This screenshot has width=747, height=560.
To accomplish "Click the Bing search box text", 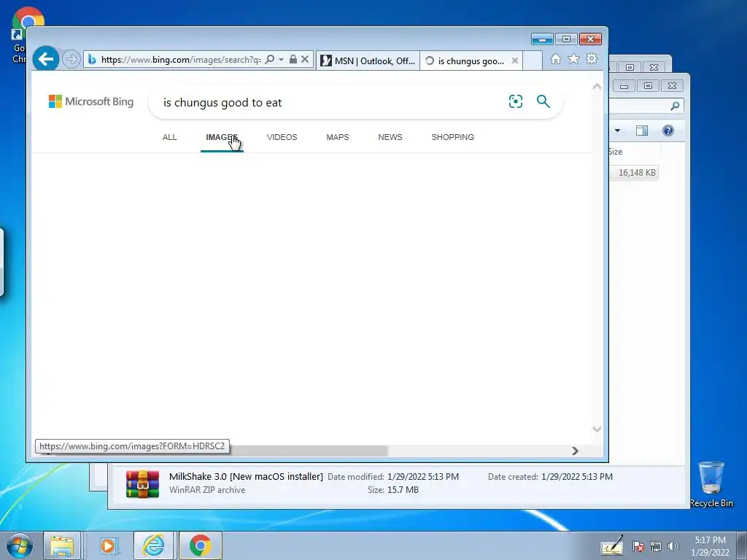I will click(x=222, y=102).
